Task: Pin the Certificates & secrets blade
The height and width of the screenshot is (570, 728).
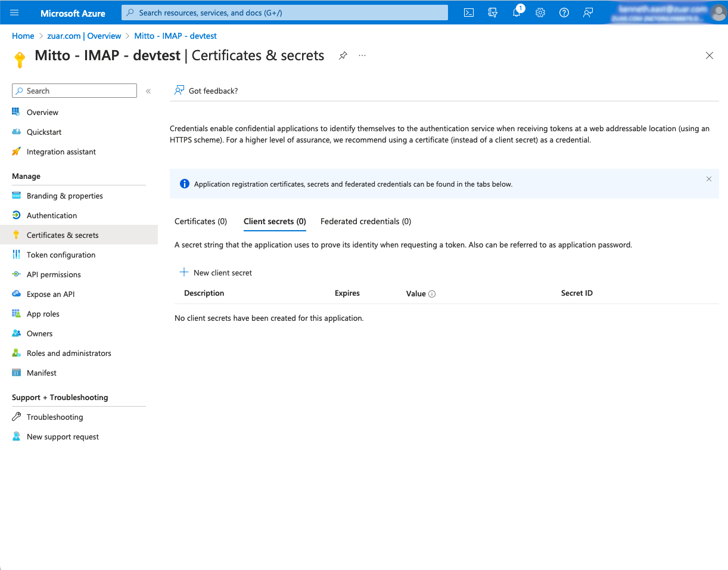Action: click(x=343, y=55)
